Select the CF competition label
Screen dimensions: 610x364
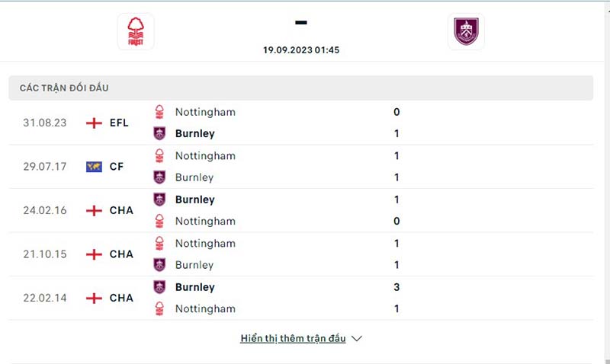click(117, 167)
